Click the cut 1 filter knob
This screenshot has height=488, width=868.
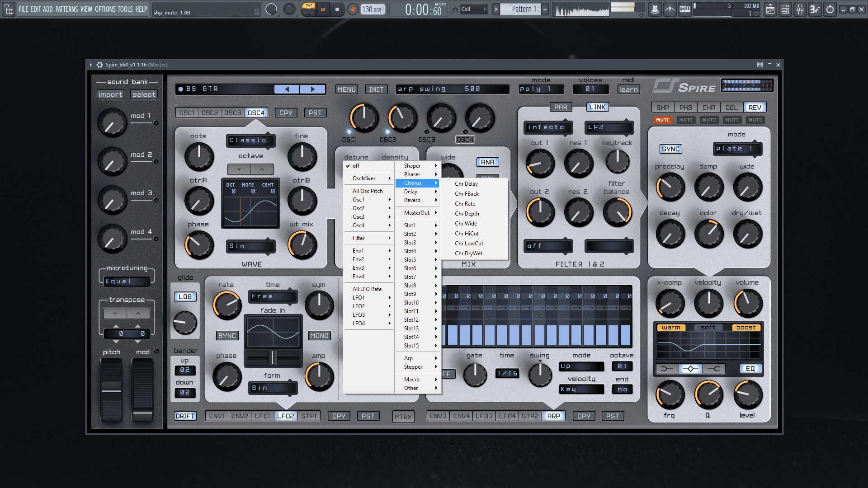coord(540,163)
